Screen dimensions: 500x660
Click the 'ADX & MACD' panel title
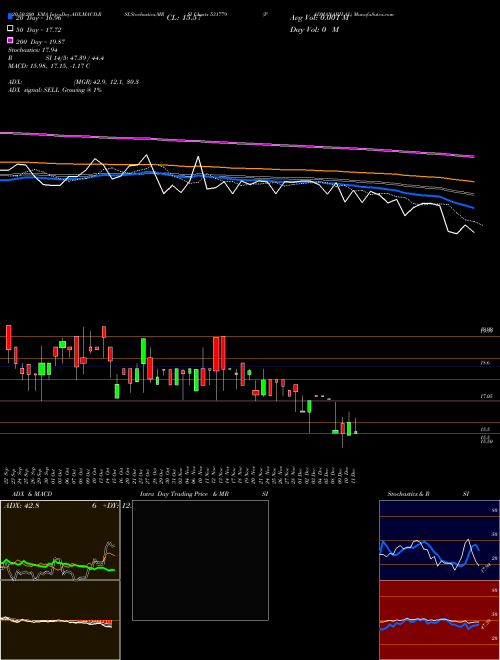click(32, 494)
